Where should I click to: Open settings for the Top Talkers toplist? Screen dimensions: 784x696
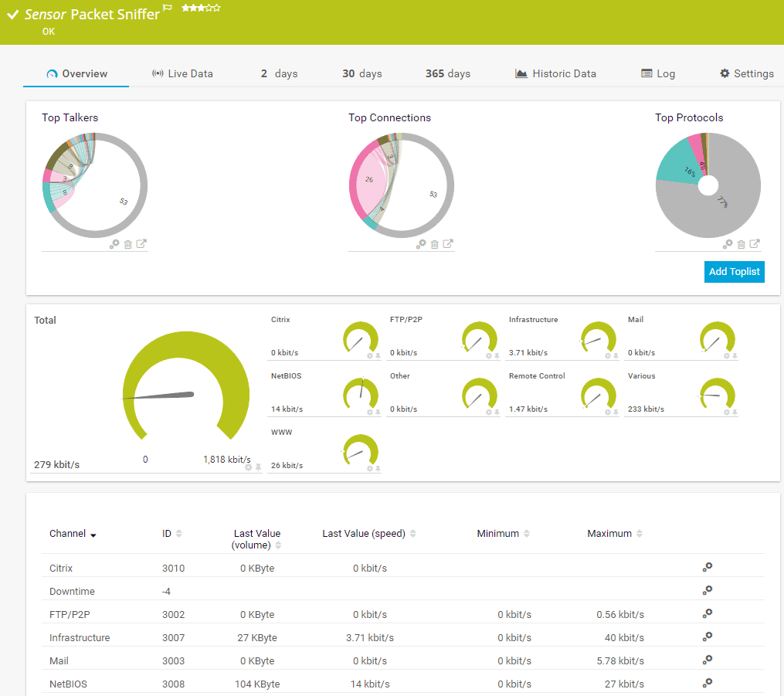coord(115,243)
